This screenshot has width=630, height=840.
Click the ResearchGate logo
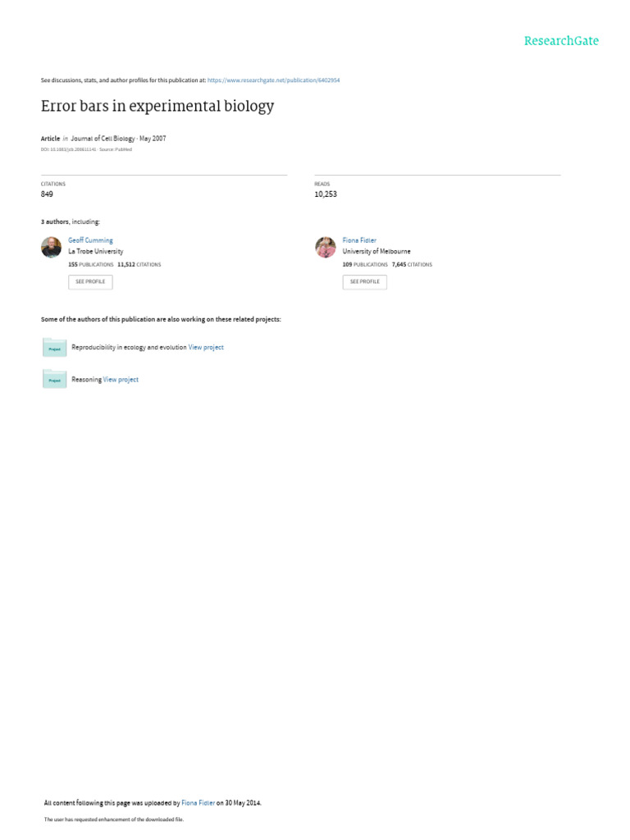(561, 41)
